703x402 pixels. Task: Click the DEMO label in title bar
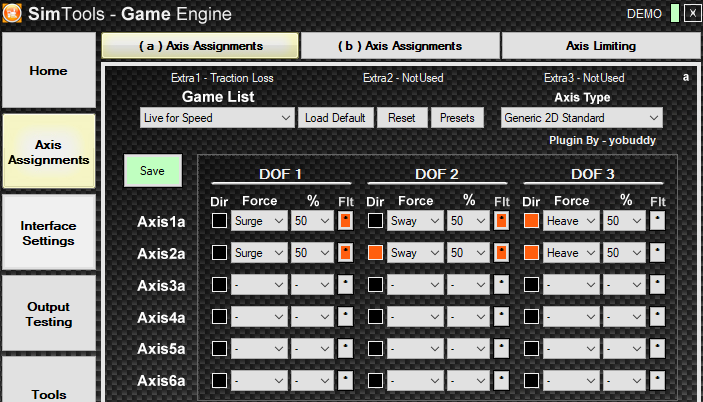[644, 14]
